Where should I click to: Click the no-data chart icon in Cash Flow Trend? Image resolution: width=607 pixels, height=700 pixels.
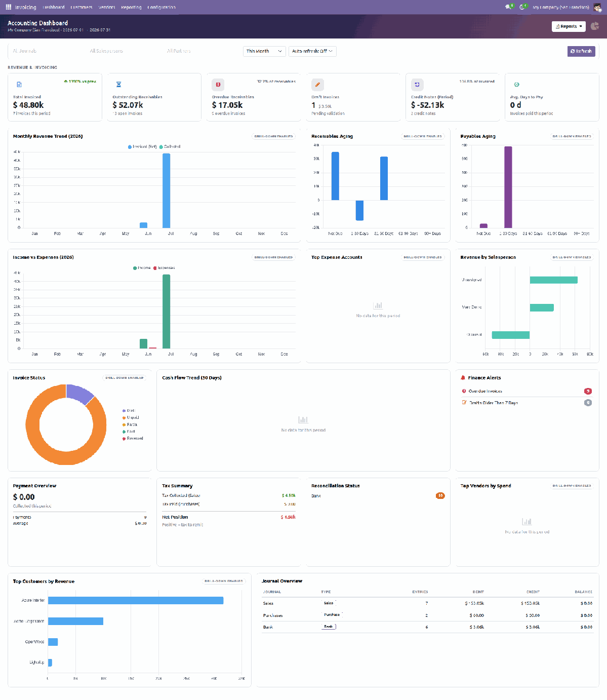pos(303,419)
